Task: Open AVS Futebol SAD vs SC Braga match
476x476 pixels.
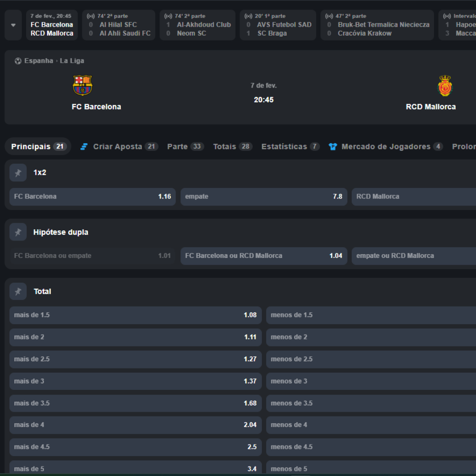Action: [278, 25]
